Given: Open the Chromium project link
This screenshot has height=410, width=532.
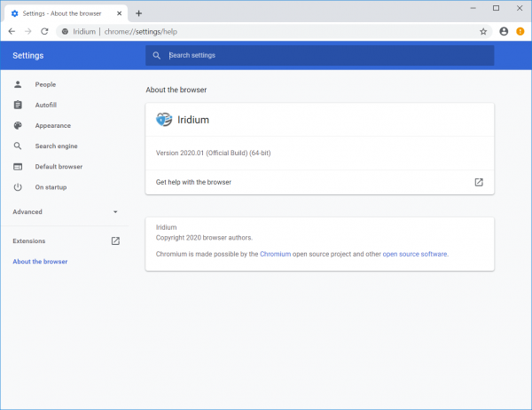Looking at the screenshot, I should [276, 254].
